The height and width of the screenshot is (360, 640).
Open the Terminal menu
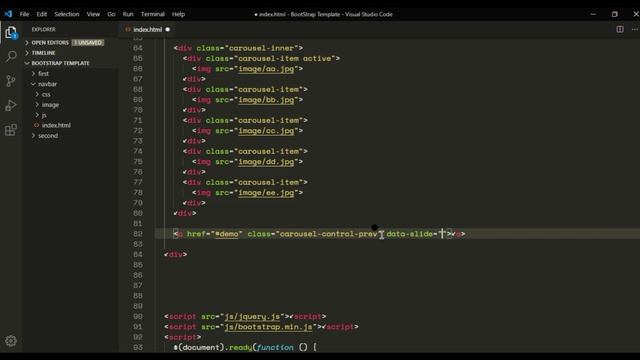(153, 14)
